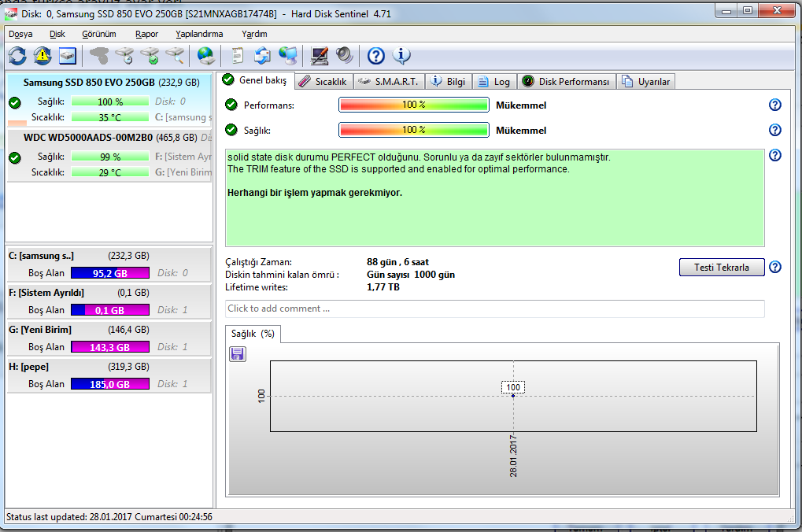Click the disk with clock icon
Image resolution: width=802 pixels, height=532 pixels.
(124, 56)
